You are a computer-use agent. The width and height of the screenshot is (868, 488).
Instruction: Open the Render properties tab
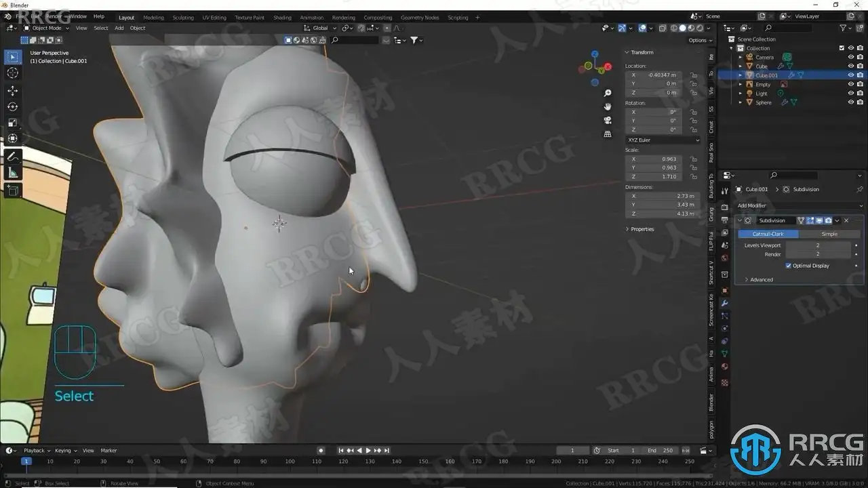click(725, 207)
